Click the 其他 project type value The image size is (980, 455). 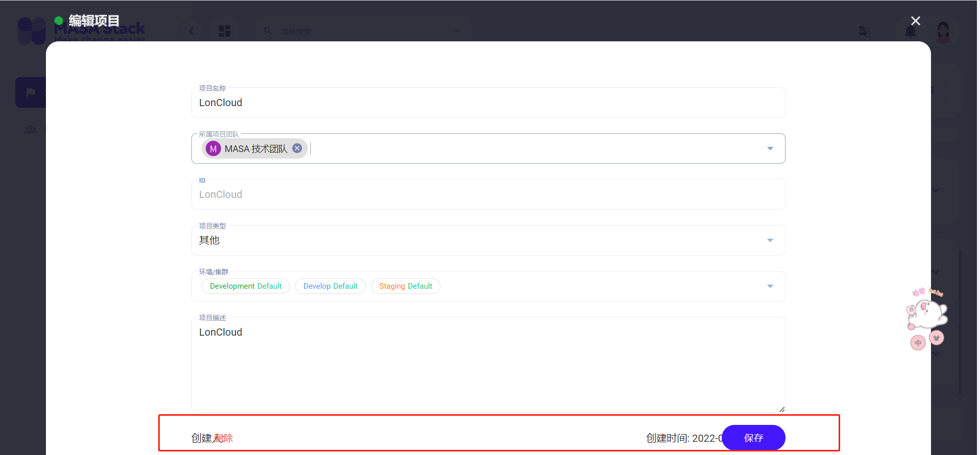(209, 240)
